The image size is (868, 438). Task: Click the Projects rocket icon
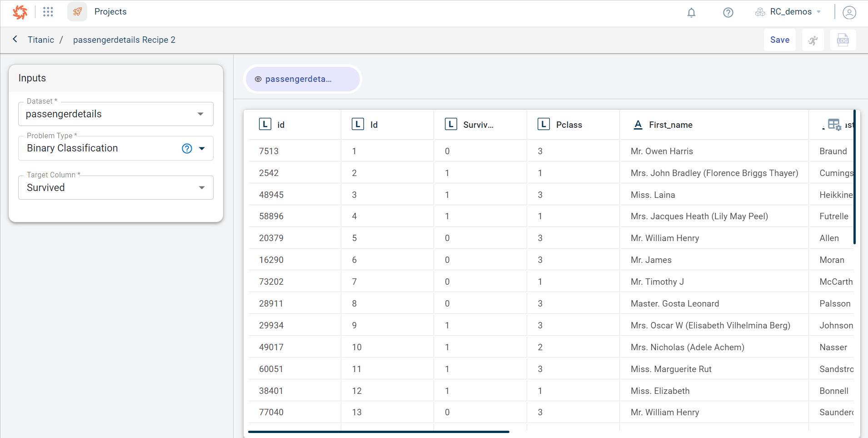pyautogui.click(x=77, y=12)
